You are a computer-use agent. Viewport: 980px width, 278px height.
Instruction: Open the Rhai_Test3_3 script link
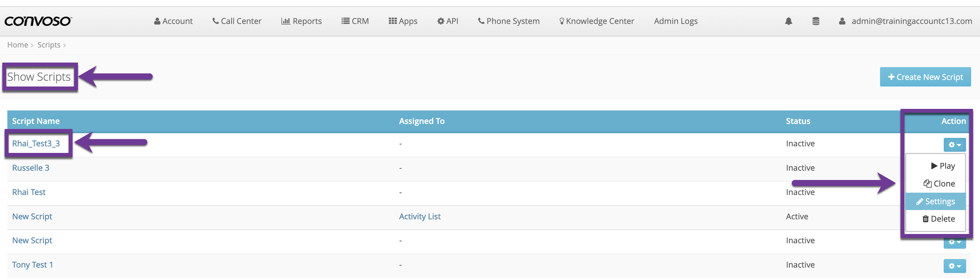36,144
